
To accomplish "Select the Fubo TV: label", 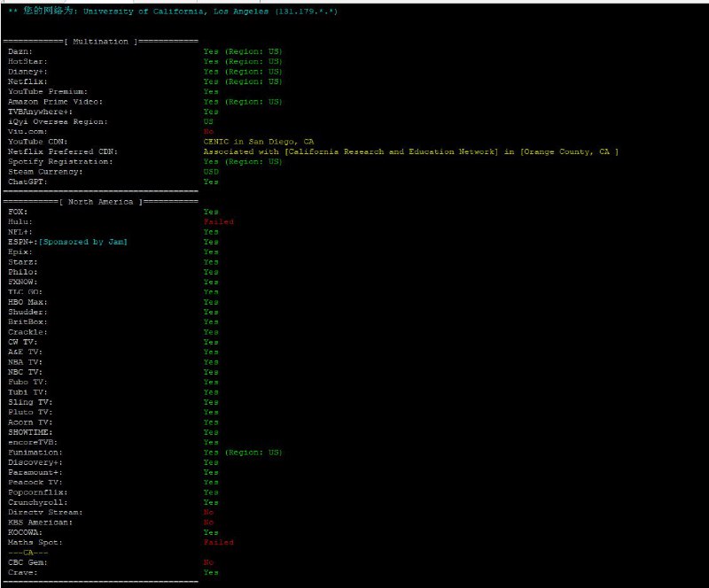I will [27, 382].
